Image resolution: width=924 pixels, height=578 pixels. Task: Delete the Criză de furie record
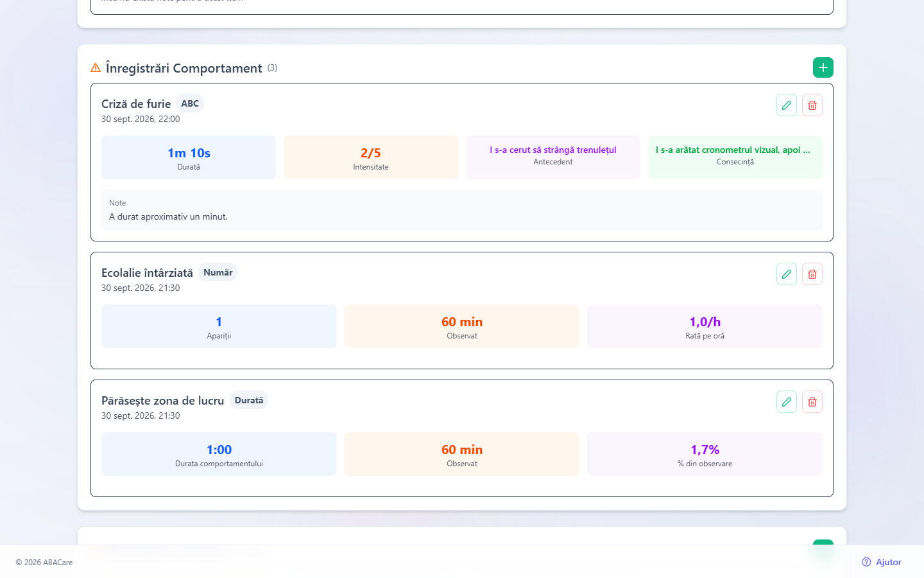(812, 105)
